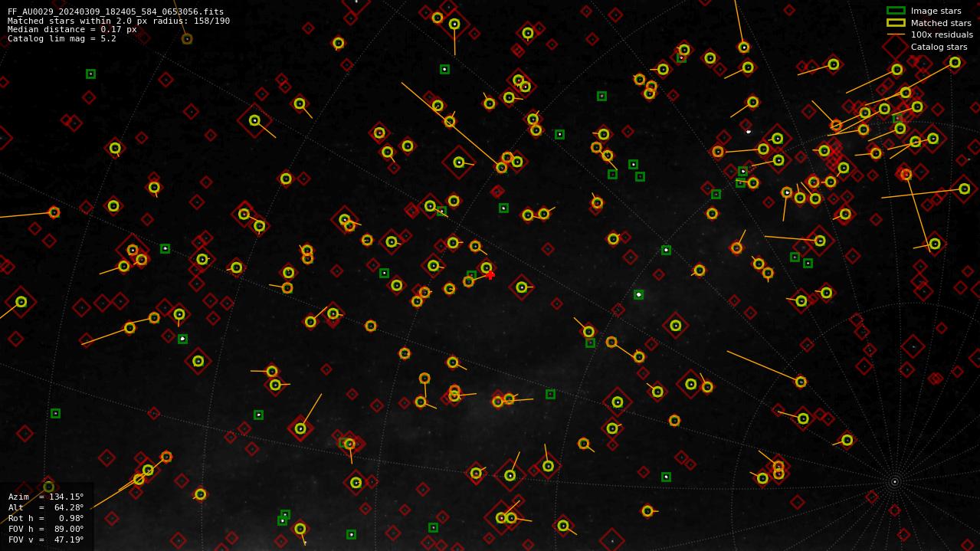
Task: Click the orange 100x residuals legend line
Action: click(896, 34)
